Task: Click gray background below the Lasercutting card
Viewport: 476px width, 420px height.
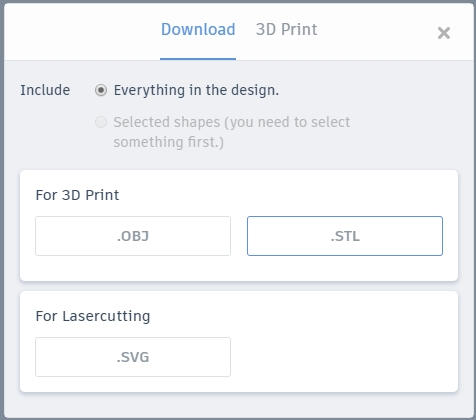Action: (x=239, y=405)
